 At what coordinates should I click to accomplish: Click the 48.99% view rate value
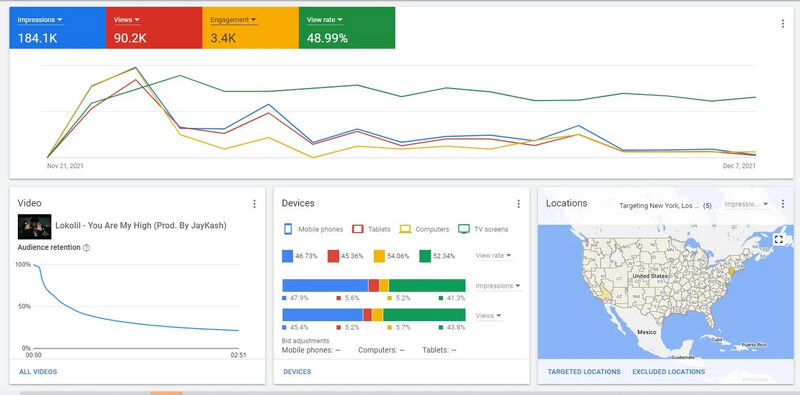(x=327, y=38)
